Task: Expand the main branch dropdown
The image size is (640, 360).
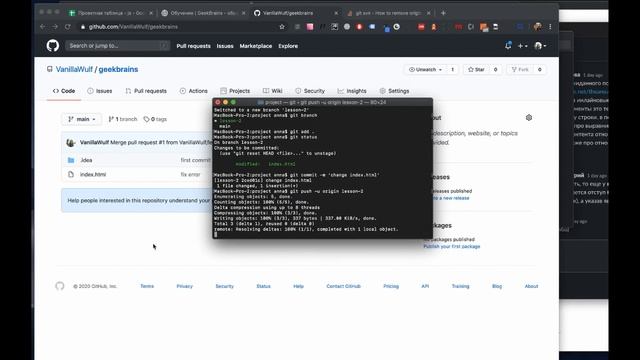Action: [x=82, y=119]
